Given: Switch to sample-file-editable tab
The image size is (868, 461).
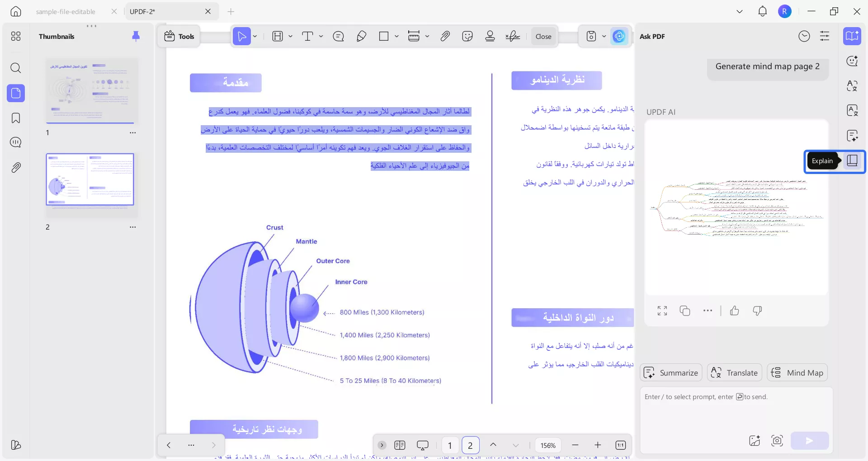Looking at the screenshot, I should 66,12.
